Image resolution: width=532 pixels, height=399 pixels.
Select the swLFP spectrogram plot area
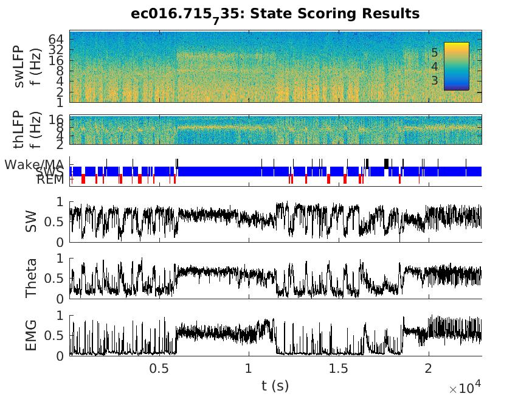[x=243, y=66]
